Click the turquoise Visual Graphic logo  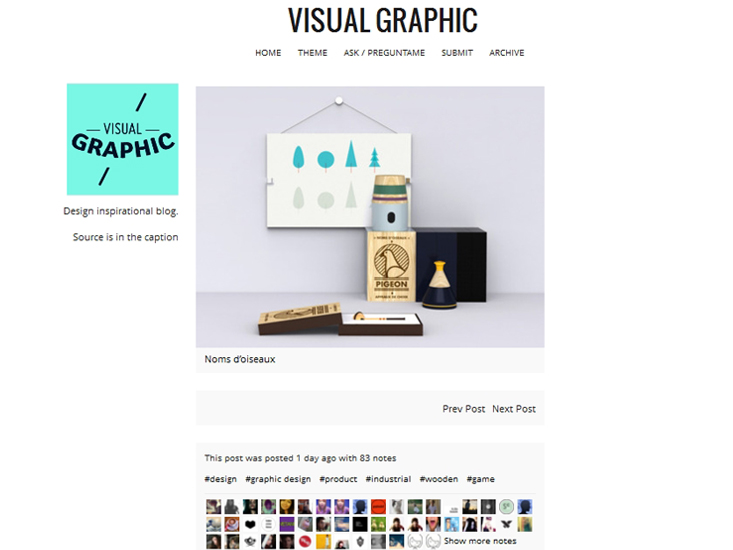(x=122, y=139)
